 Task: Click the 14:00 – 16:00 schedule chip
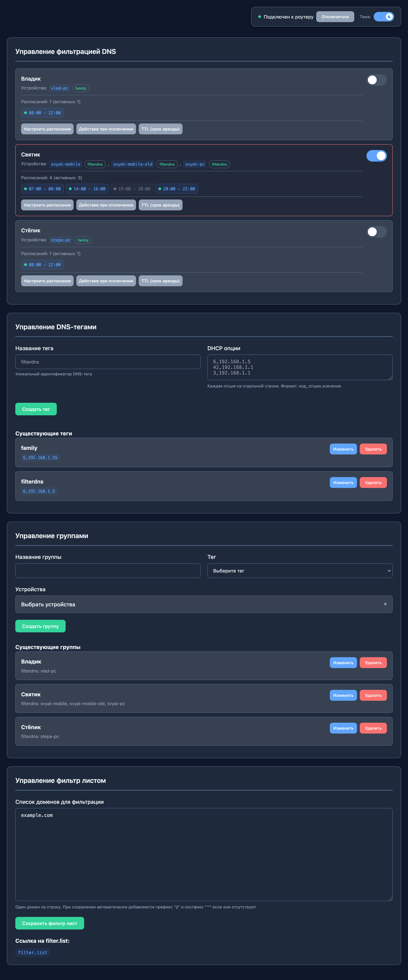pos(87,189)
